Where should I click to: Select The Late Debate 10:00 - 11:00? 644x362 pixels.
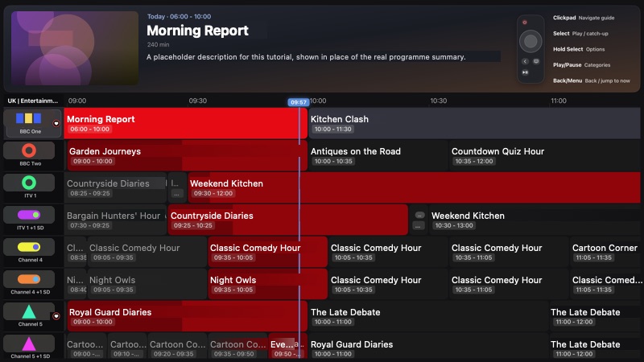pos(427,316)
